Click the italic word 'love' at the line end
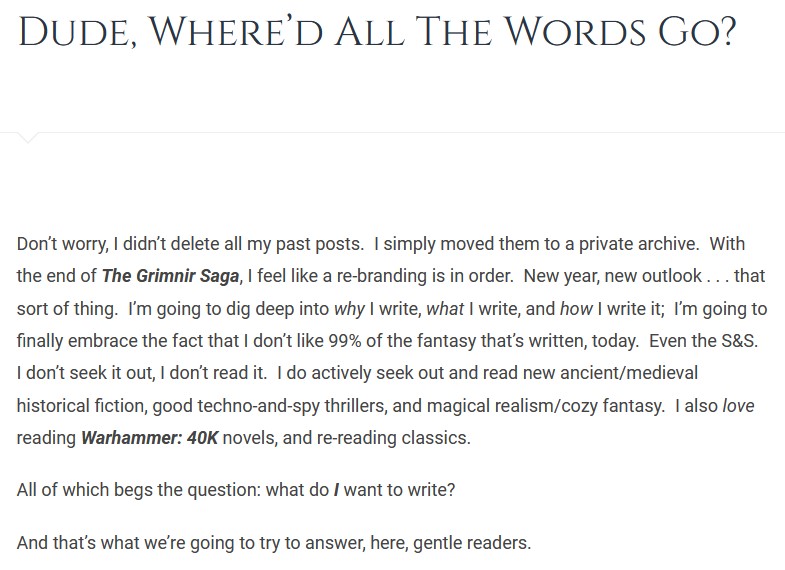Image resolution: width=785 pixels, height=570 pixels. click(x=738, y=406)
